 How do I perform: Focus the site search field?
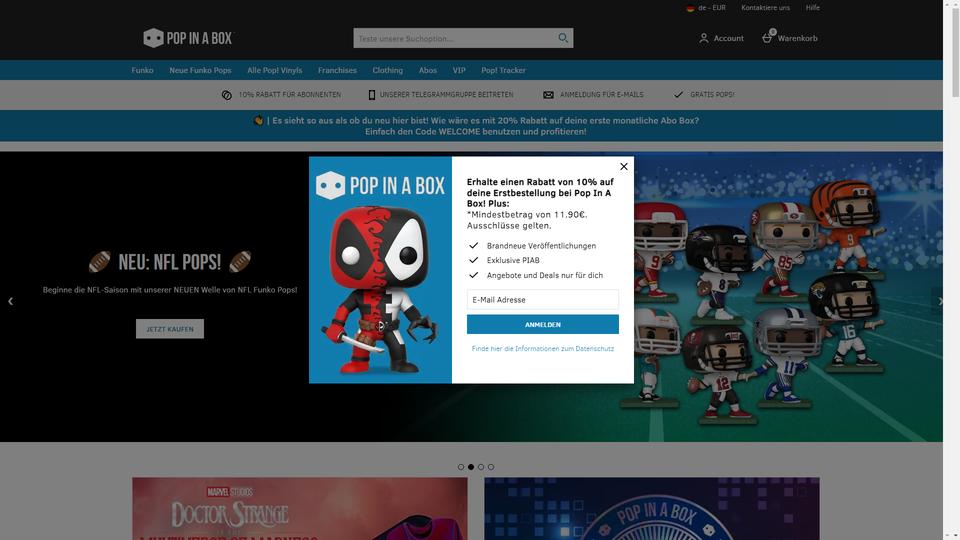pos(456,38)
